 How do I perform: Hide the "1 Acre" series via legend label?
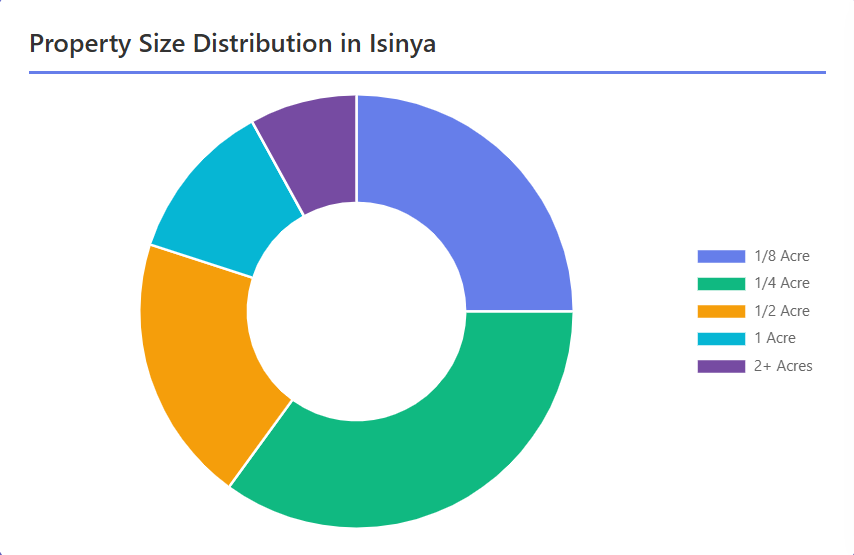(775, 338)
